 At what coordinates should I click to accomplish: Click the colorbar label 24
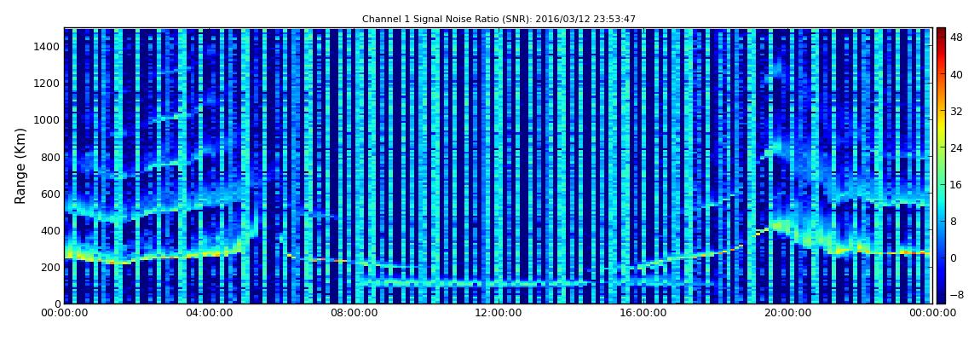coord(955,148)
